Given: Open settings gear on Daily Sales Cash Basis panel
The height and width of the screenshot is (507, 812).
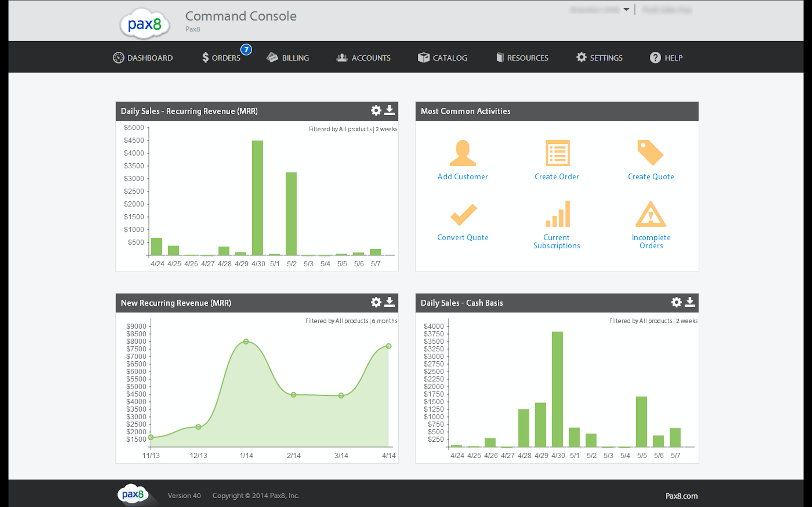Looking at the screenshot, I should tap(676, 303).
